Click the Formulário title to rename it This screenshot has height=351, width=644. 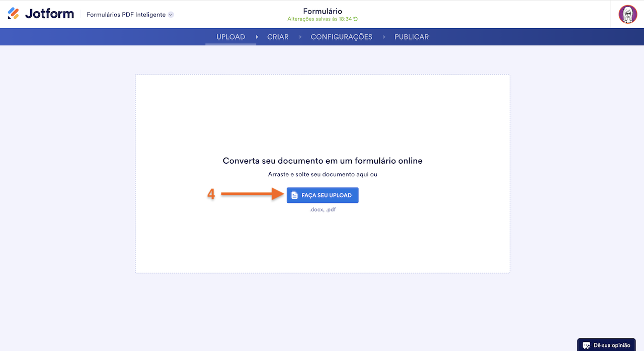point(322,11)
